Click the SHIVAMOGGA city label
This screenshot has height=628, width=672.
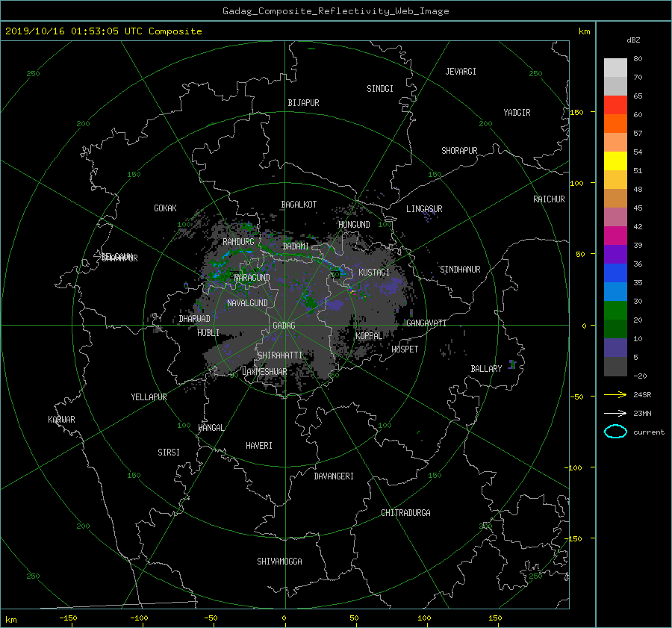pyautogui.click(x=279, y=562)
